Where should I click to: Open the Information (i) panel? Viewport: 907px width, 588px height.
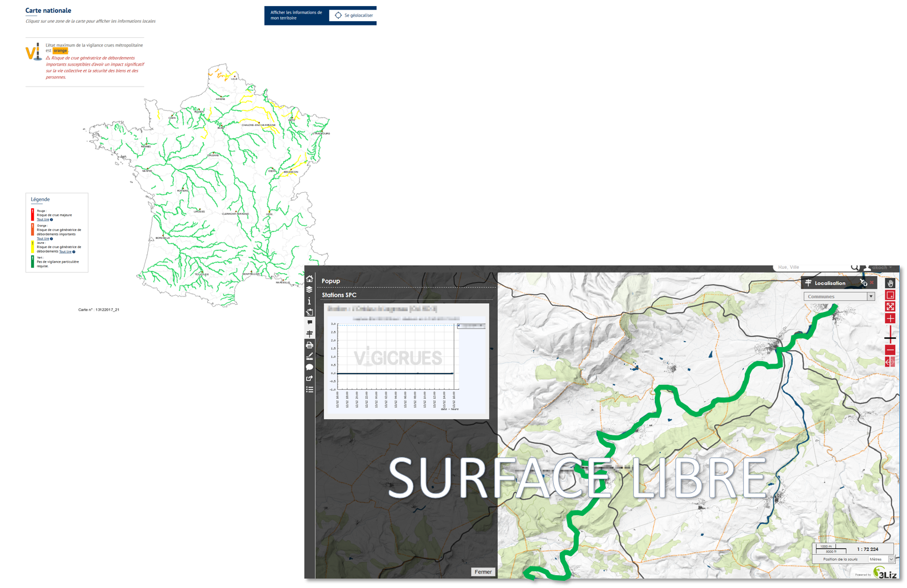coord(309,300)
